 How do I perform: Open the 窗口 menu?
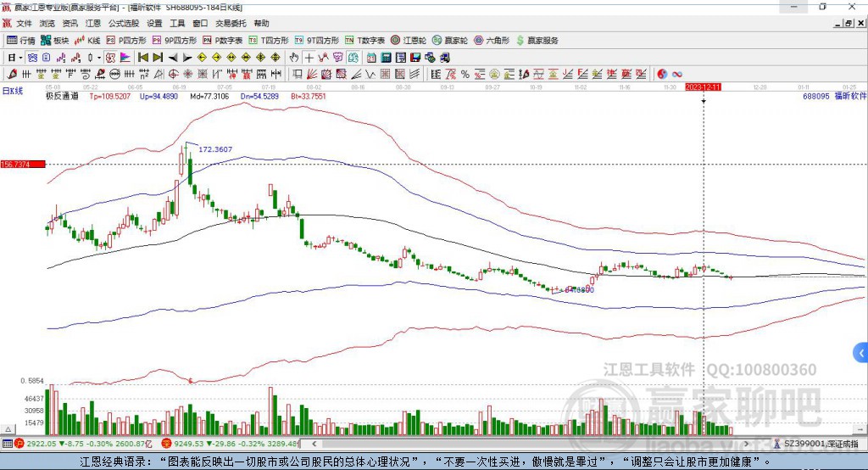[x=200, y=23]
